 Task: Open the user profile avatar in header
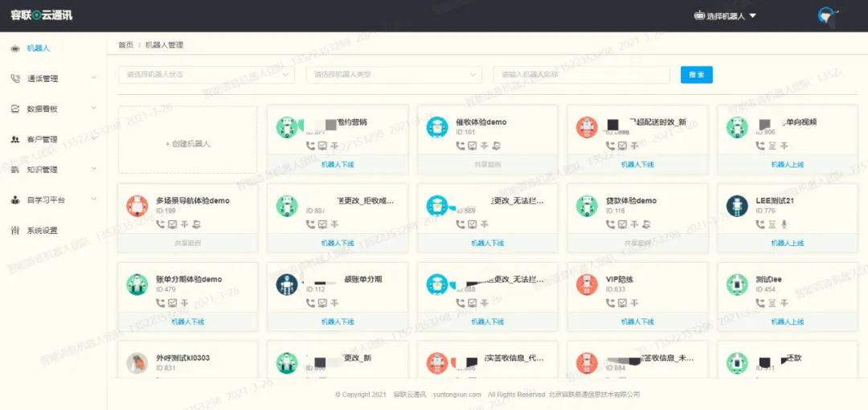[827, 15]
